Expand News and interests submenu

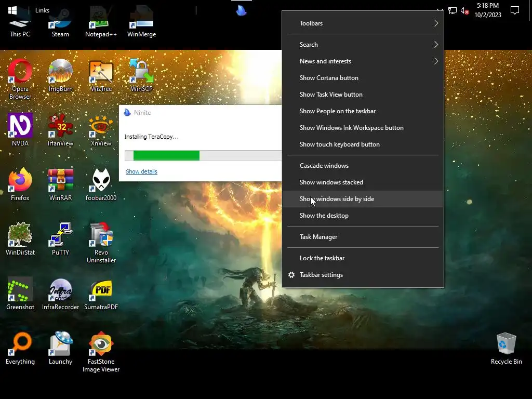363,61
